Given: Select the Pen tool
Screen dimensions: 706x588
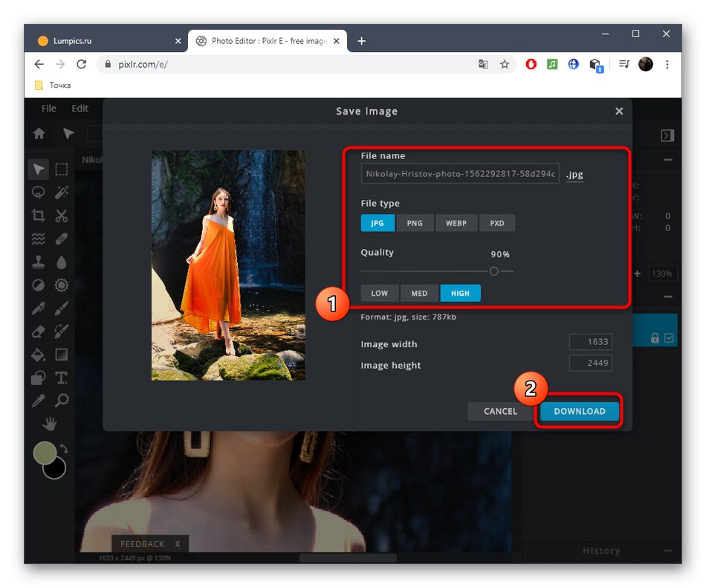Looking at the screenshot, I should (x=38, y=308).
